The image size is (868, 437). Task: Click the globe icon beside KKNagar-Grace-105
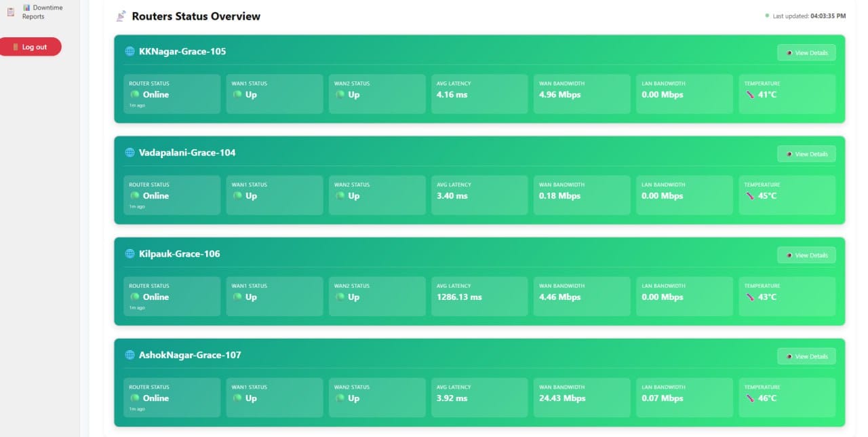pos(130,52)
